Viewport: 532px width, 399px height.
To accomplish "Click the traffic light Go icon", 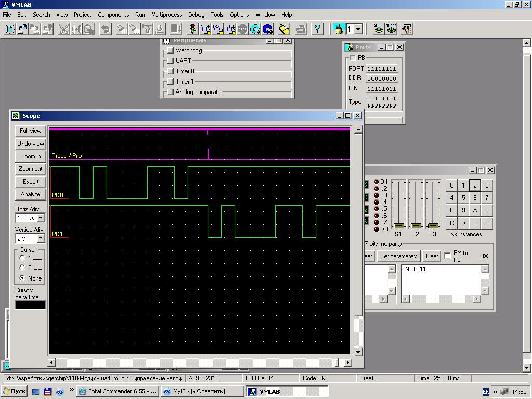I will click(193, 29).
